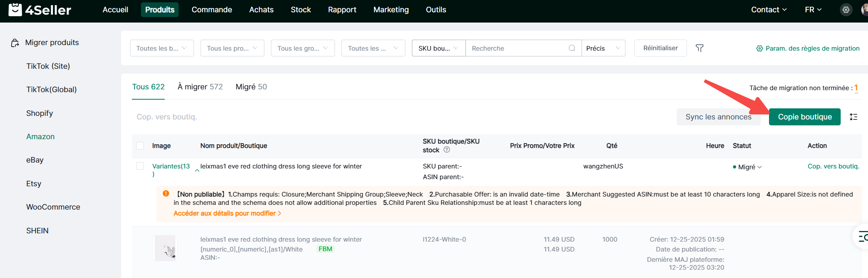This screenshot has width=868, height=278.
Task: Click the Migrer produits sidebar icon
Action: coord(15,43)
